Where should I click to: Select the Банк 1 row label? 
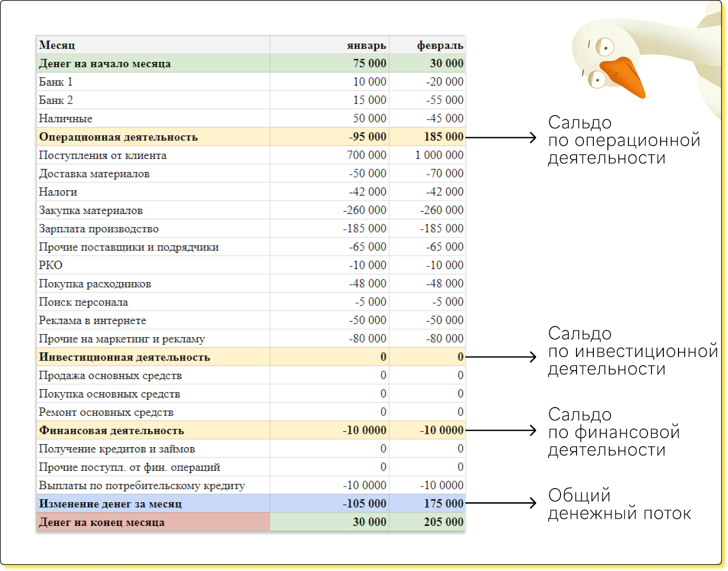click(x=56, y=82)
